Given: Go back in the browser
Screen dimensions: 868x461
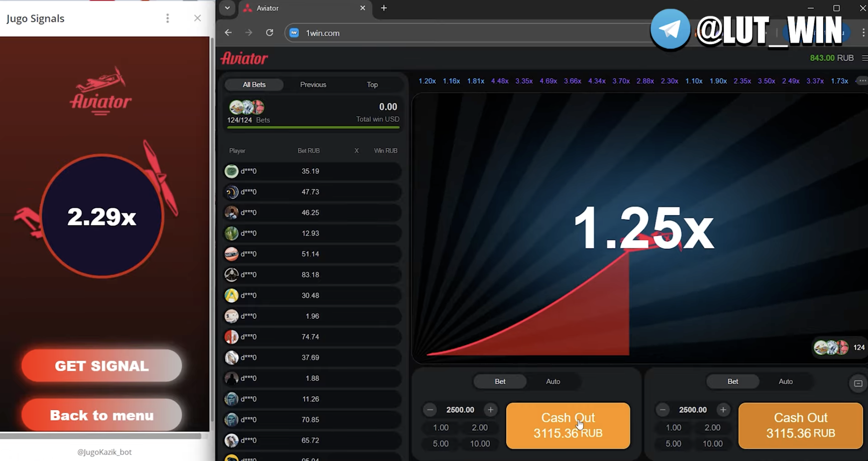Looking at the screenshot, I should (228, 33).
